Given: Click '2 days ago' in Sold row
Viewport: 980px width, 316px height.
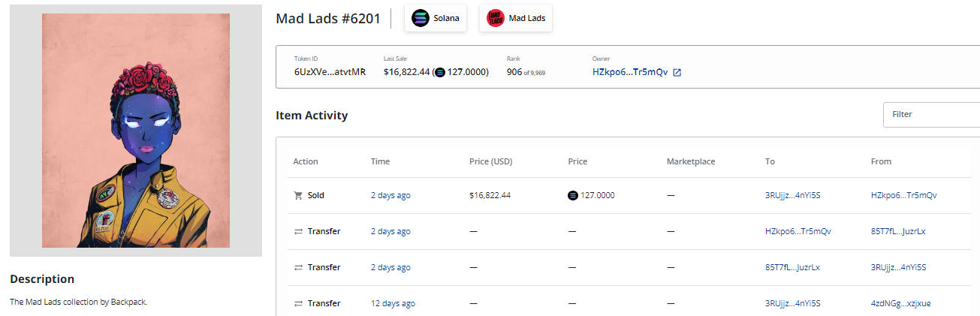Looking at the screenshot, I should point(390,195).
